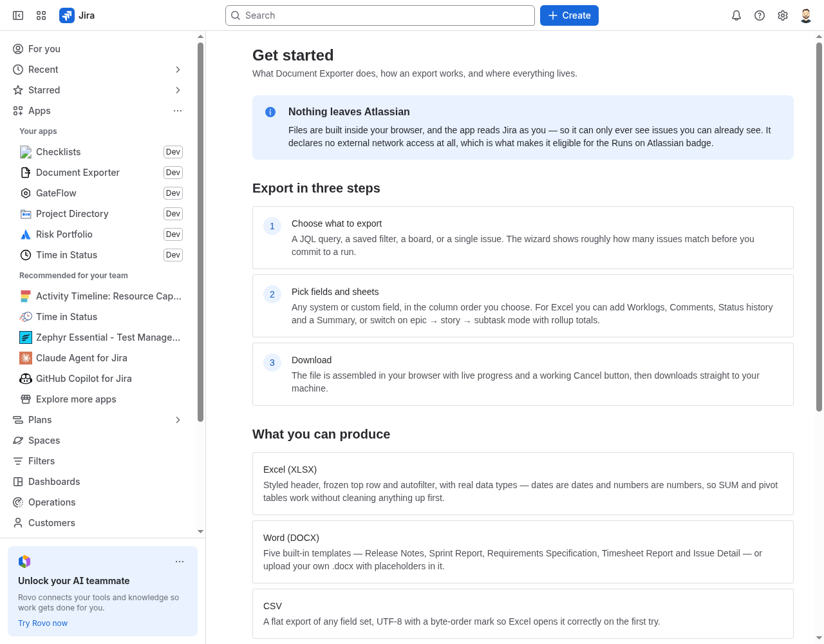Image resolution: width=824 pixels, height=644 pixels.
Task: Click the Dev badge next to Risk Portfolio
Action: coord(173,234)
